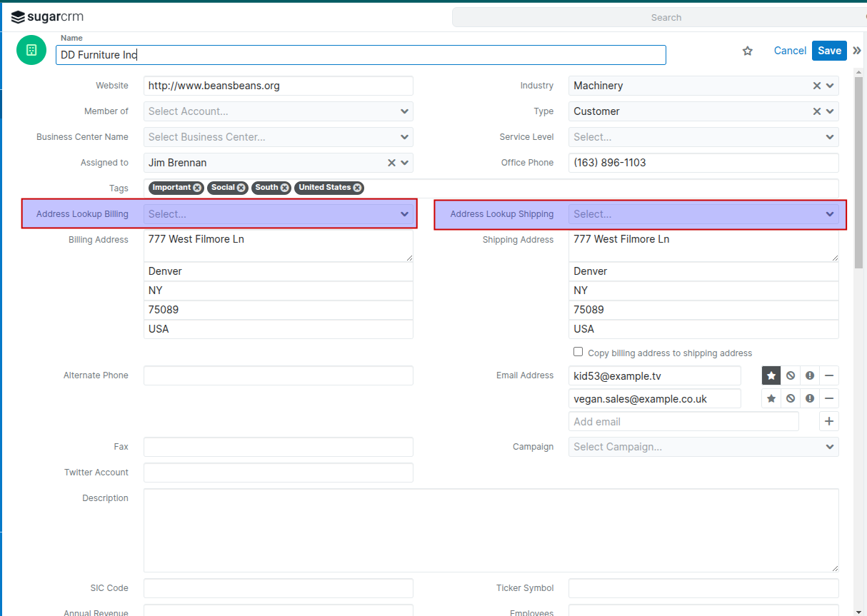The image size is (867, 616).
Task: Set vegan.sales@example.co.uk as primary email star
Action: [771, 398]
